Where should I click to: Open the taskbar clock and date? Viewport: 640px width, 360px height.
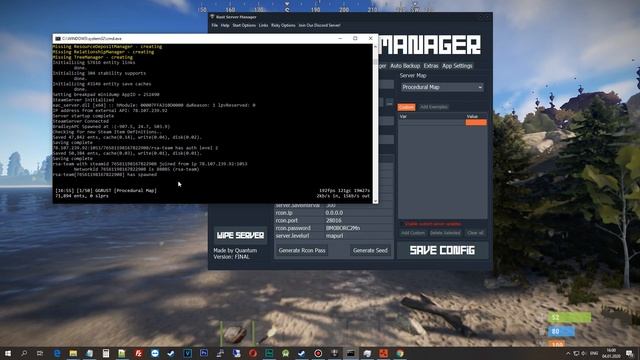(x=611, y=353)
